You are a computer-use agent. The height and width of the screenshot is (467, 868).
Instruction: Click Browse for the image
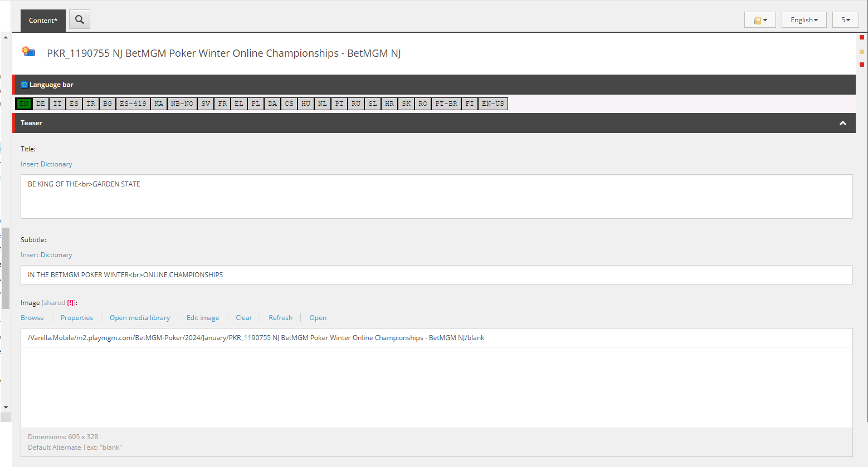pos(32,318)
